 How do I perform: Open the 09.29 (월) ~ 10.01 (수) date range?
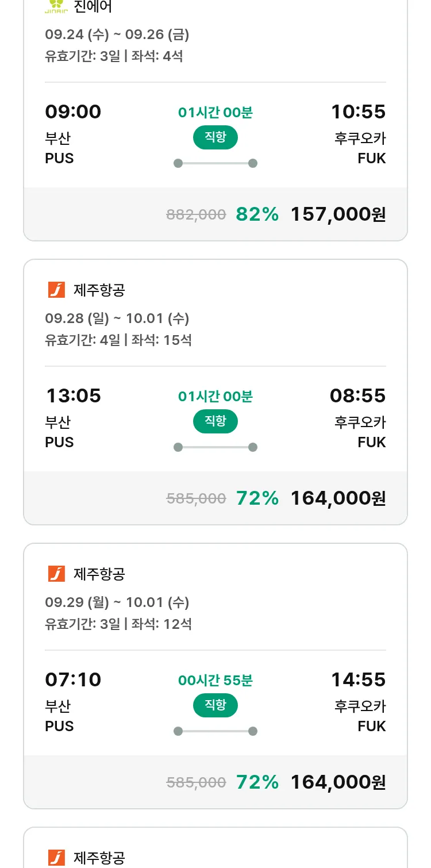[117, 602]
